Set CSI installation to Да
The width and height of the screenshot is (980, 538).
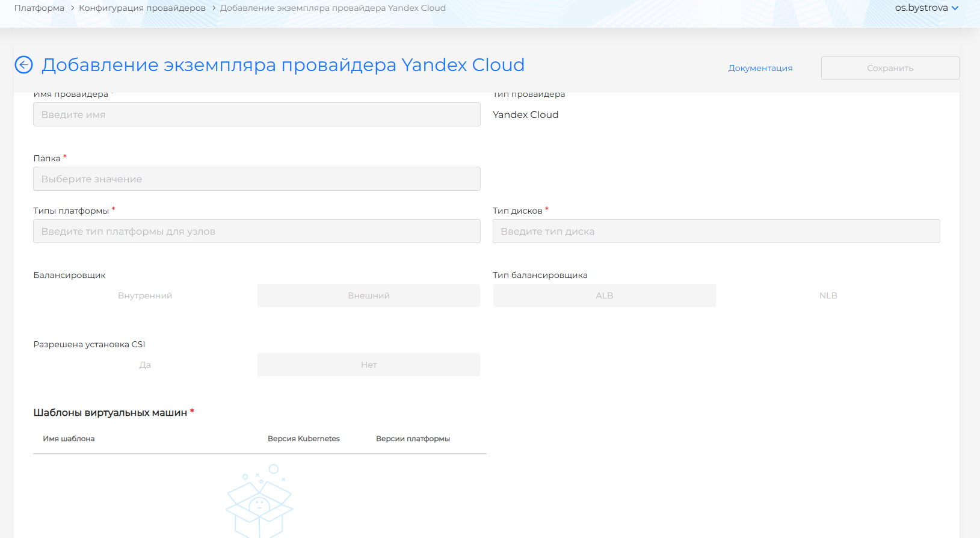145,365
